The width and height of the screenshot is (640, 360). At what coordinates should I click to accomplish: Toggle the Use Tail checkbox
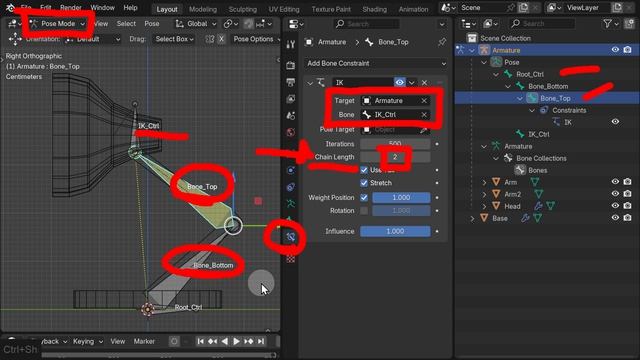(364, 170)
